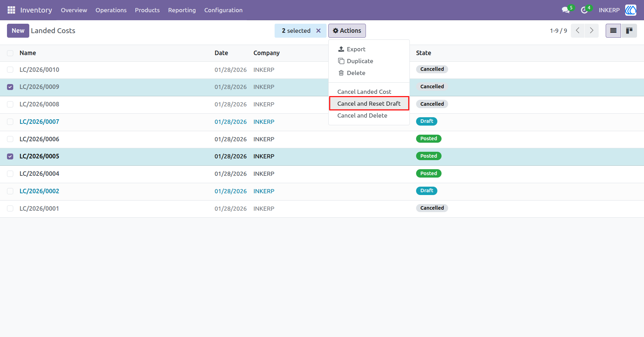644x337 pixels.
Task: Check the LC/2026/0008 row checkbox
Action: tap(10, 104)
